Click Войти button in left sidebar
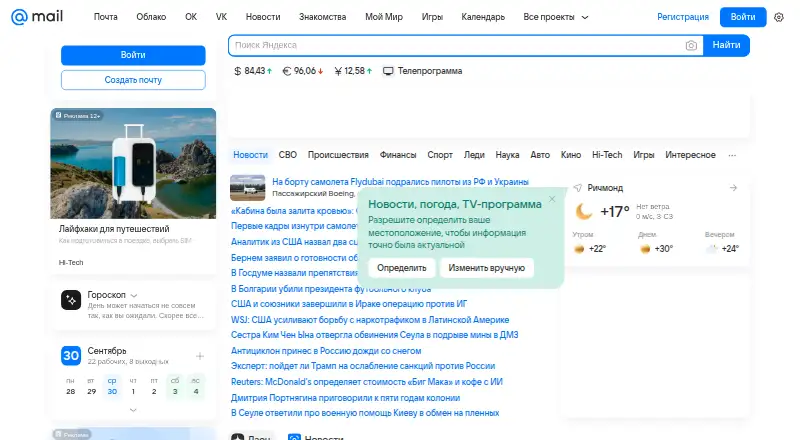The width and height of the screenshot is (800, 440). 133,55
